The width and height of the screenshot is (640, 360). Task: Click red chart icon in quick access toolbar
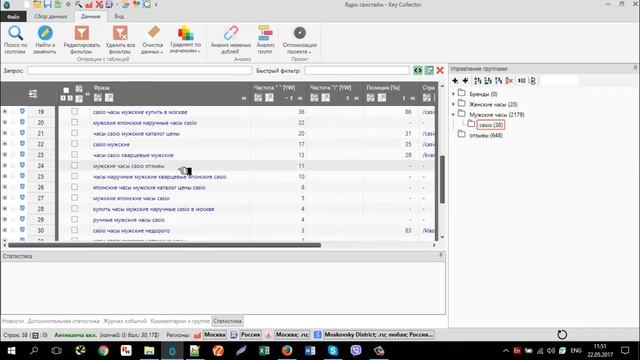(89, 4)
